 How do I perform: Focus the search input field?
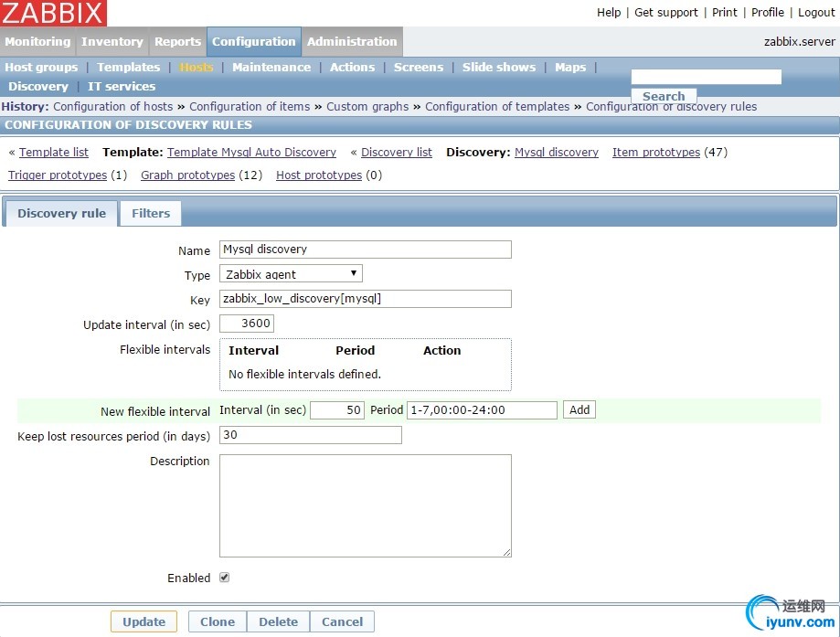(706, 77)
